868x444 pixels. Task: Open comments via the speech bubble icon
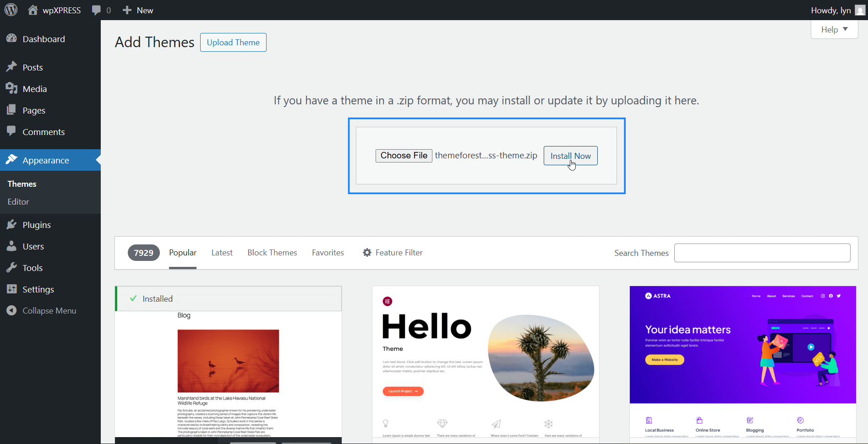pyautogui.click(x=97, y=10)
